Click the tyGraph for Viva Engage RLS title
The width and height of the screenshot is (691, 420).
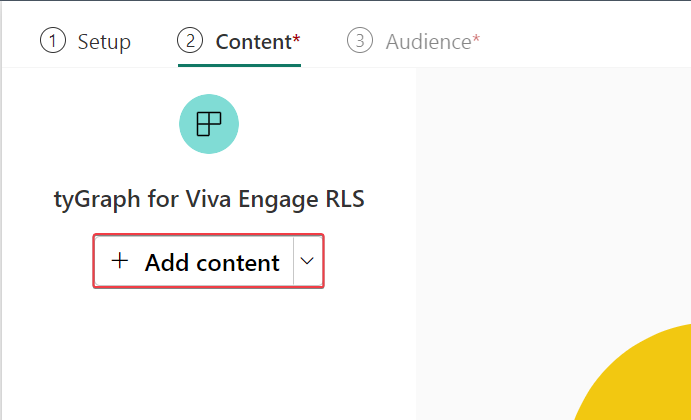[x=208, y=199]
